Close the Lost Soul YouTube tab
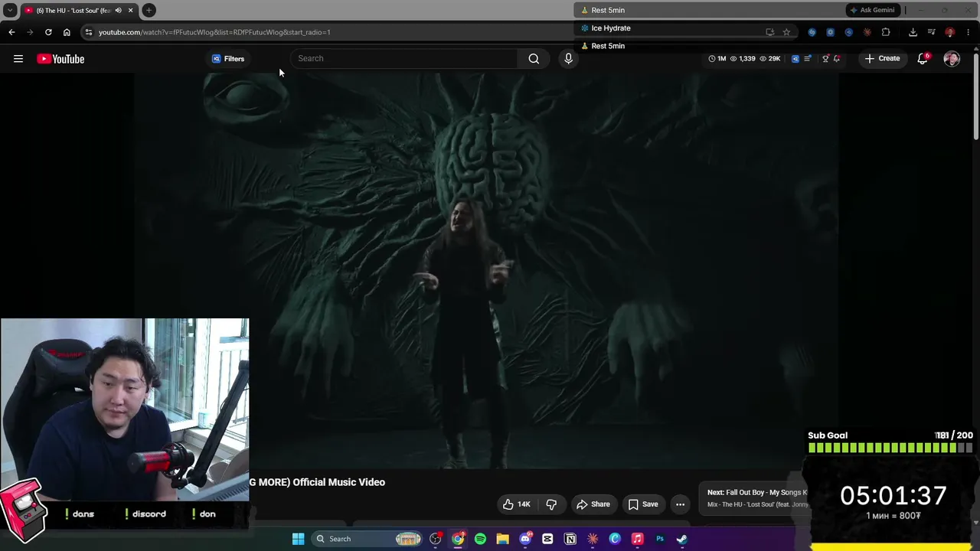Screen dimensions: 980x551 tap(130, 10)
